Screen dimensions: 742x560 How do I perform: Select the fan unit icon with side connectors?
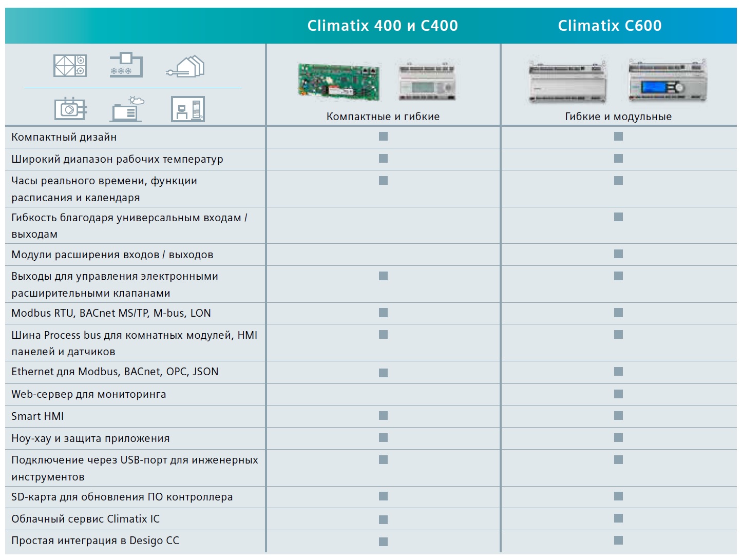coord(71,109)
